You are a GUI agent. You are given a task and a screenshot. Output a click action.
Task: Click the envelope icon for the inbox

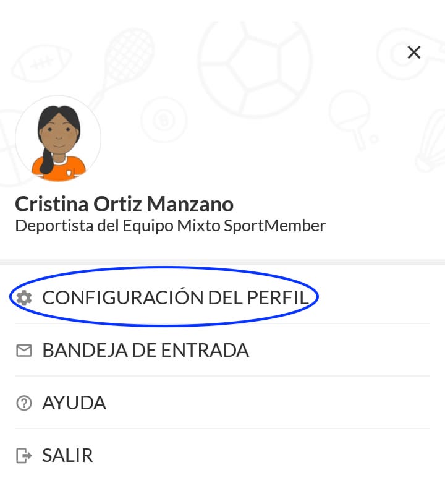click(x=24, y=351)
